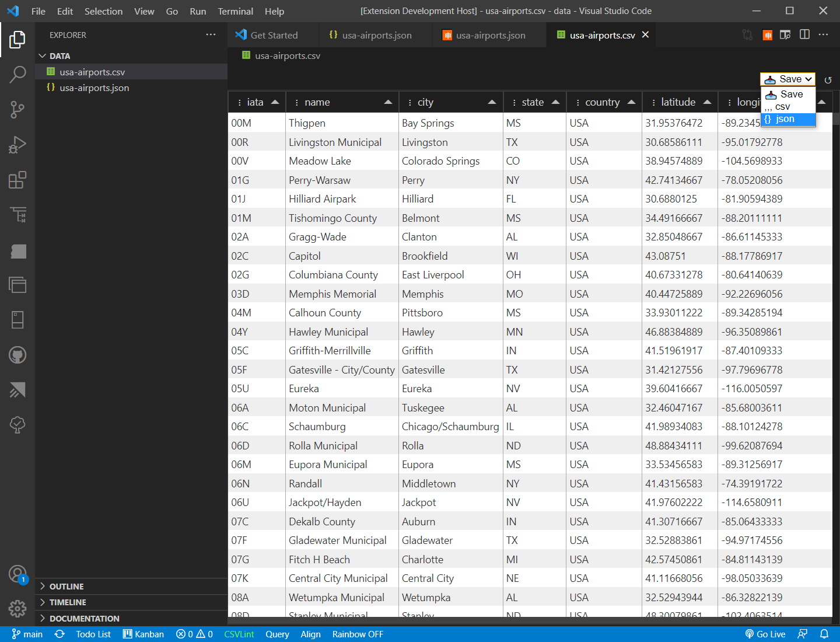Click Query in the status bar
The image size is (840, 642).
pyautogui.click(x=277, y=634)
